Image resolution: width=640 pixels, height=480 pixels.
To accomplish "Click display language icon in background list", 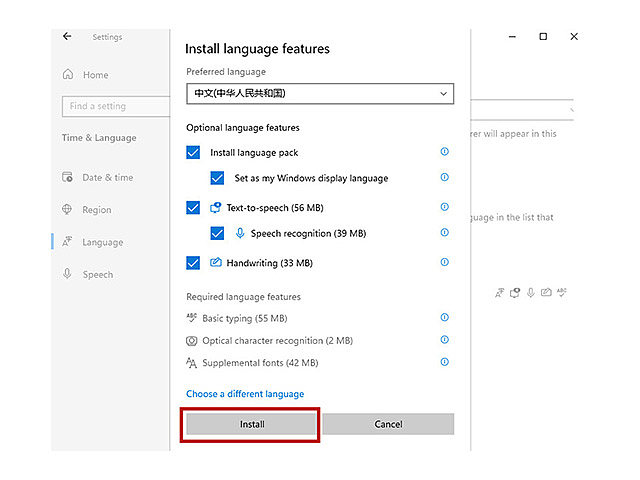I will [500, 293].
